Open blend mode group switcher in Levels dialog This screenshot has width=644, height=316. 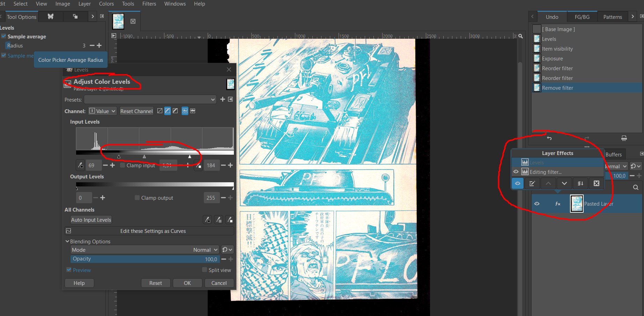pyautogui.click(x=227, y=250)
